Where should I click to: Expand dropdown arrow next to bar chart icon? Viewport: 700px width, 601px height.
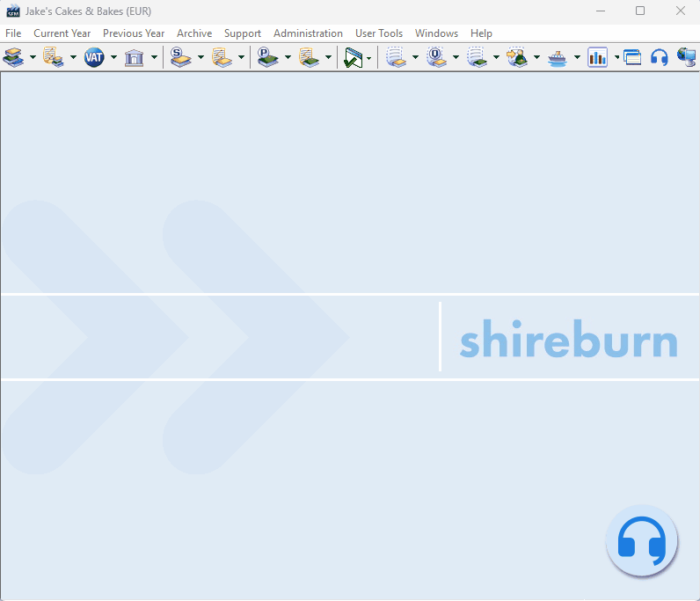(616, 57)
